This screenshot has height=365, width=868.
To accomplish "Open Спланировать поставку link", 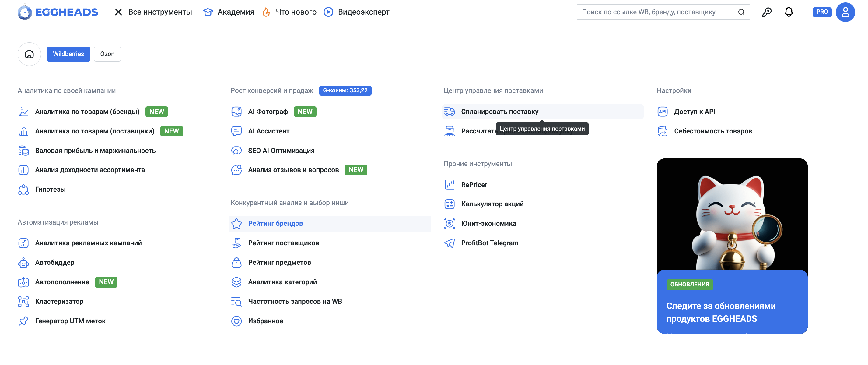I will click(500, 112).
